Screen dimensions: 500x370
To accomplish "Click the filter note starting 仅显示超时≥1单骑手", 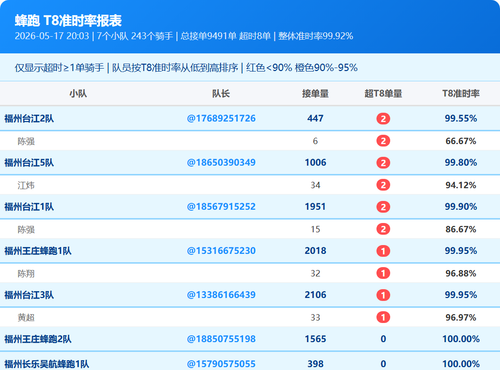I will pos(186,68).
